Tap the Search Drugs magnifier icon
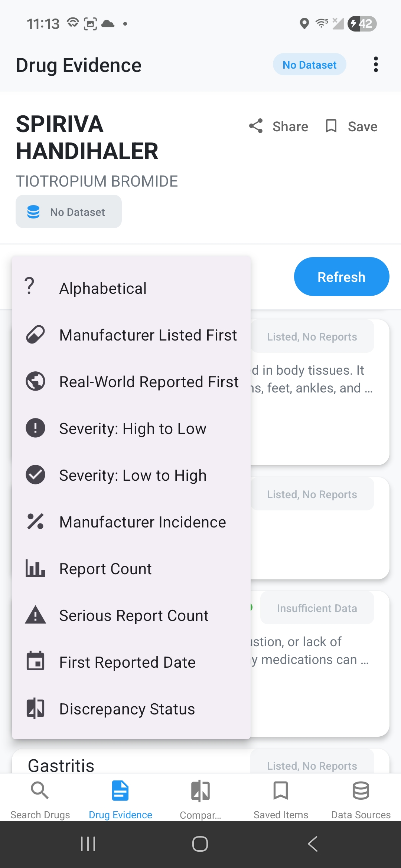The height and width of the screenshot is (868, 401). (x=40, y=790)
